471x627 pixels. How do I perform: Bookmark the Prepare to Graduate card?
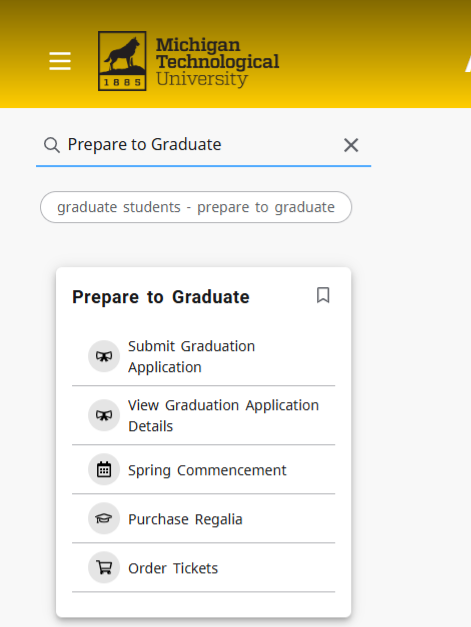pos(323,296)
